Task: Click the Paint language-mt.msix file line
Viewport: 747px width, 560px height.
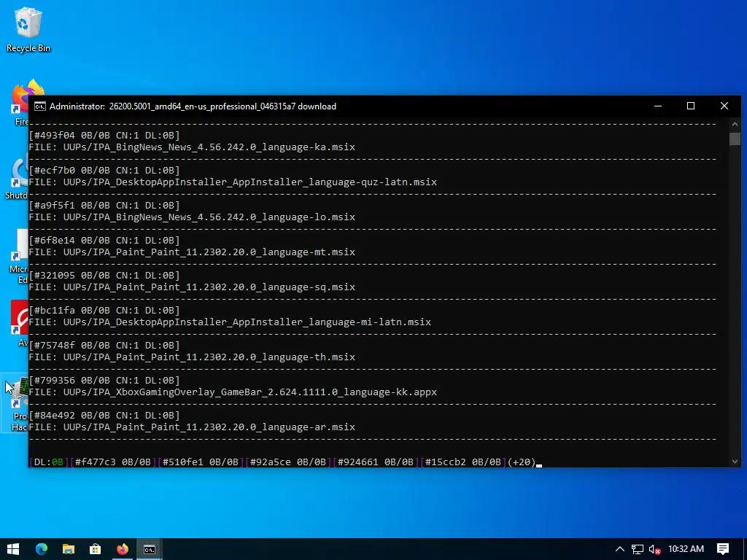Action: click(192, 252)
